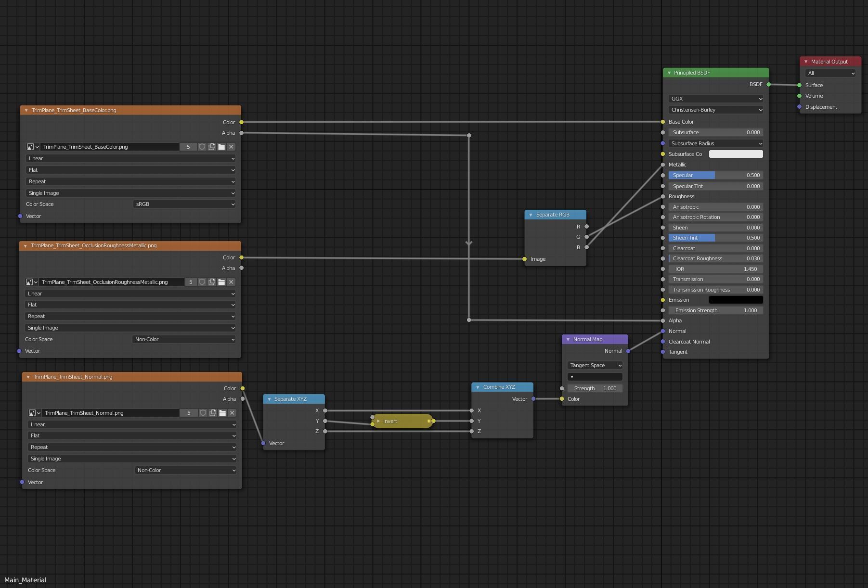Collapse the Separate RGB node

531,215
